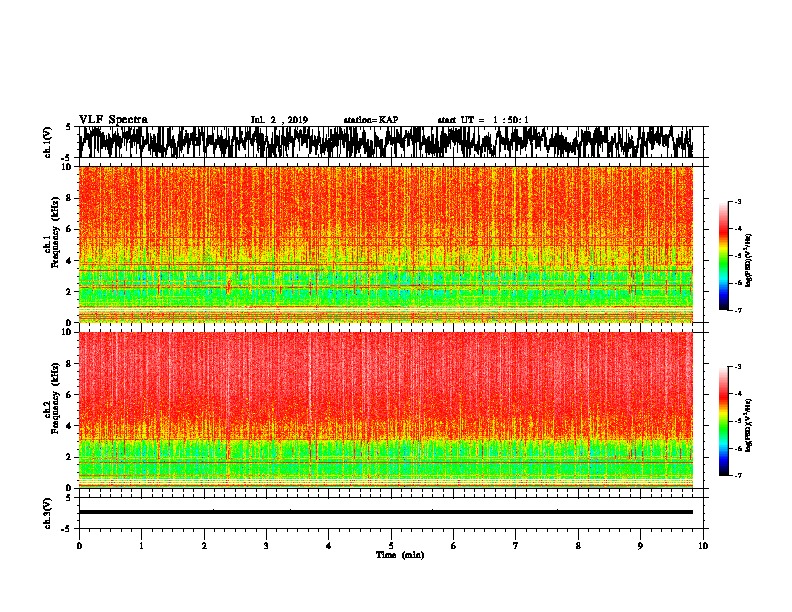Click the time axis tick label "10"
The width and height of the screenshot is (792, 612).
pyautogui.click(x=703, y=546)
